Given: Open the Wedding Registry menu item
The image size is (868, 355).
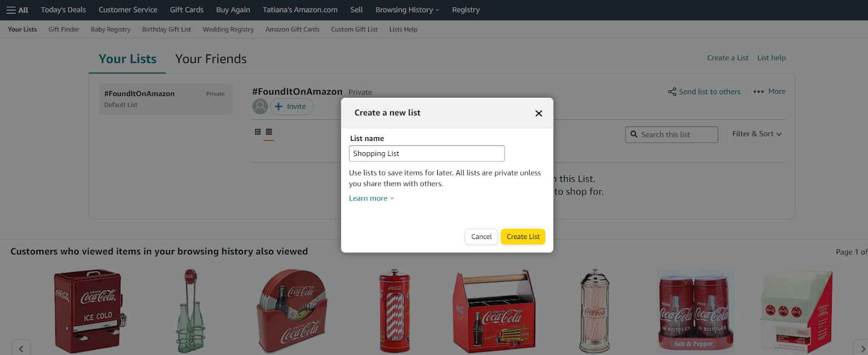Looking at the screenshot, I should tap(228, 29).
